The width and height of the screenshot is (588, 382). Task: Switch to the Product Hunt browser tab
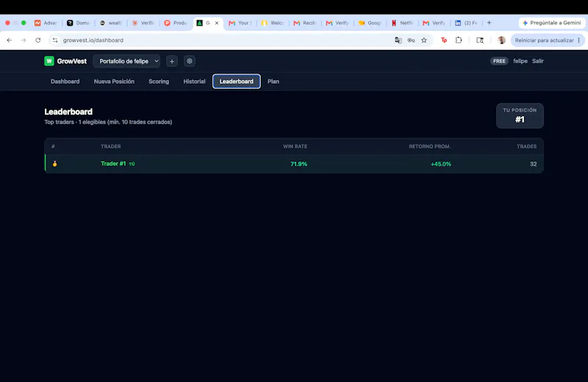(176, 23)
